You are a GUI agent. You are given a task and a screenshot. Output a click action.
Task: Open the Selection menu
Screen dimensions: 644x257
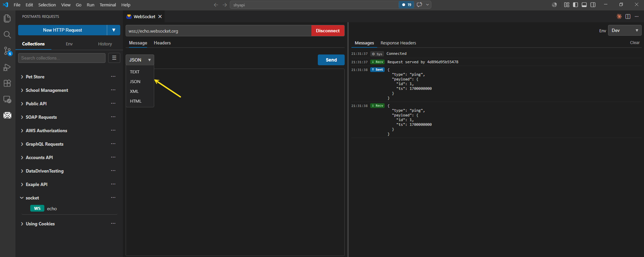pos(47,5)
